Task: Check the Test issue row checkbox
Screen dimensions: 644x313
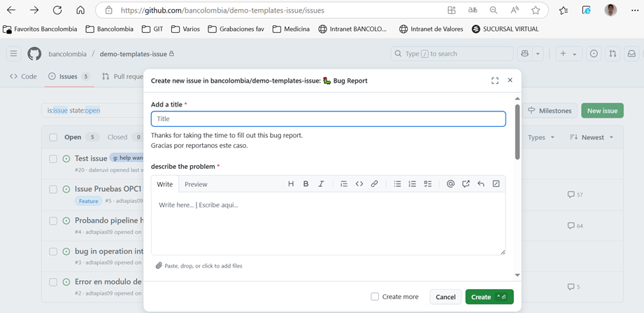Action: [x=53, y=159]
